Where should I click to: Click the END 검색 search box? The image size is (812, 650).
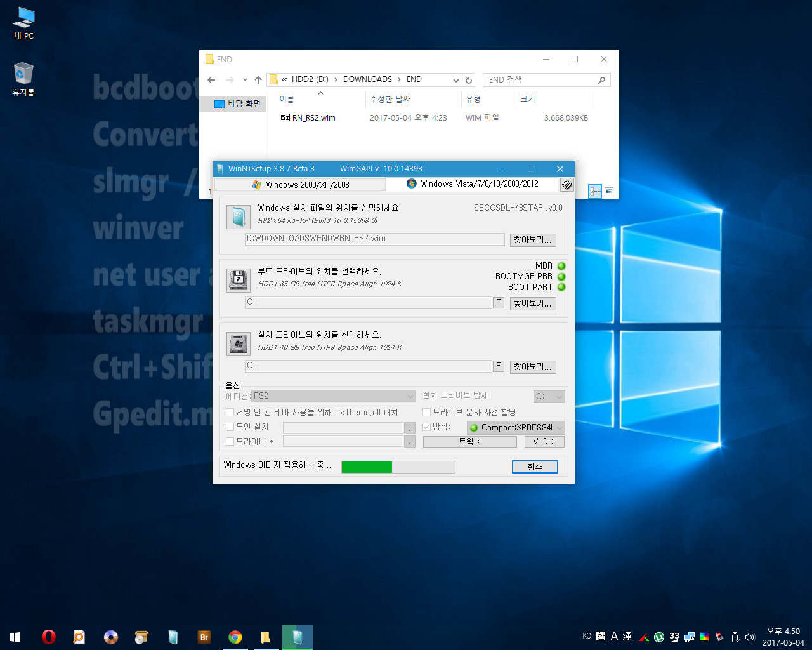[x=546, y=80]
